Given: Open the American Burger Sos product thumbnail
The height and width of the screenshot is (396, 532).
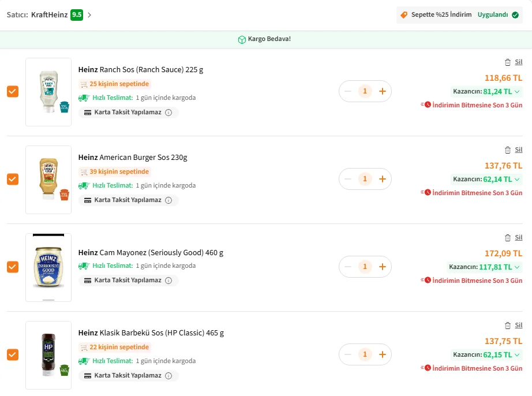Looking at the screenshot, I should pyautogui.click(x=48, y=180).
